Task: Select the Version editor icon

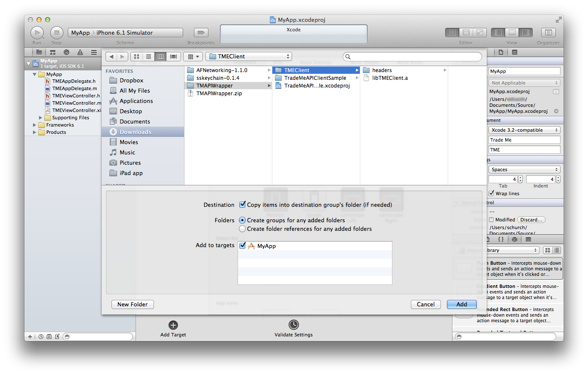Action: (479, 33)
